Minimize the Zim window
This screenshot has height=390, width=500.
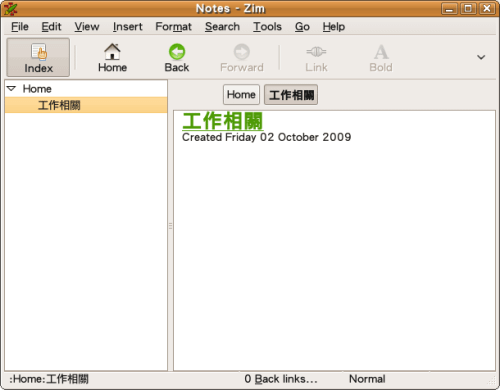coord(449,9)
